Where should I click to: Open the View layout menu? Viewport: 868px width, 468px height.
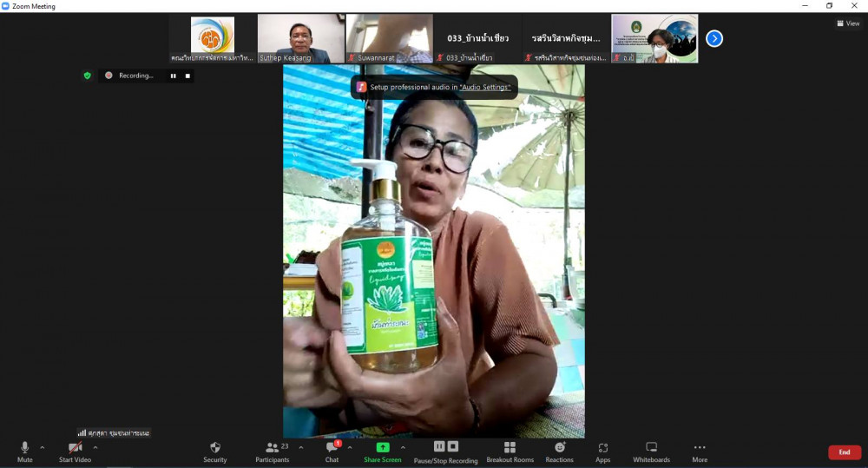[848, 23]
